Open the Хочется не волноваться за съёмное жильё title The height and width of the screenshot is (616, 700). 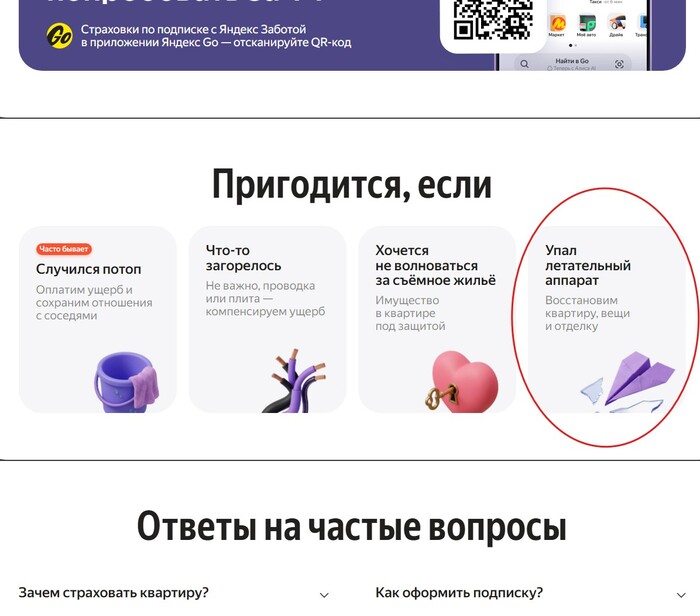pos(435,265)
